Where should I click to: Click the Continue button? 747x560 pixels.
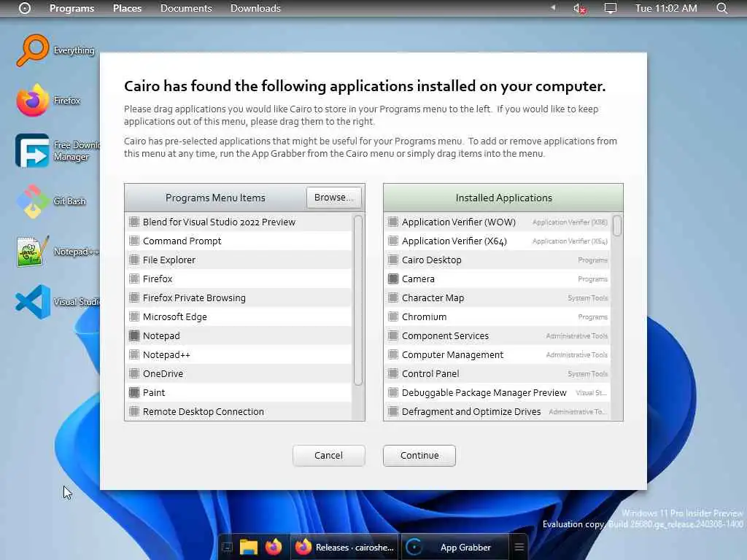419,455
